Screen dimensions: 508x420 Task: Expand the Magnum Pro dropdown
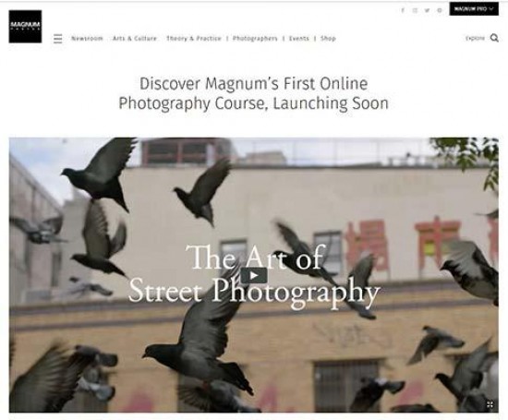(x=474, y=9)
